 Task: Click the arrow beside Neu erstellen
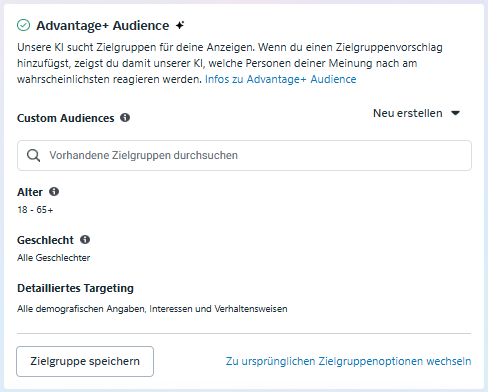coord(455,113)
